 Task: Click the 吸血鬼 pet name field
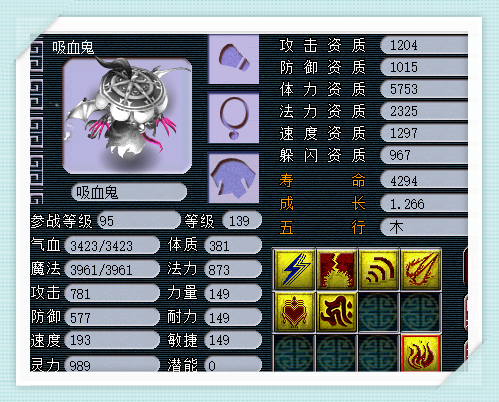pos(129,192)
